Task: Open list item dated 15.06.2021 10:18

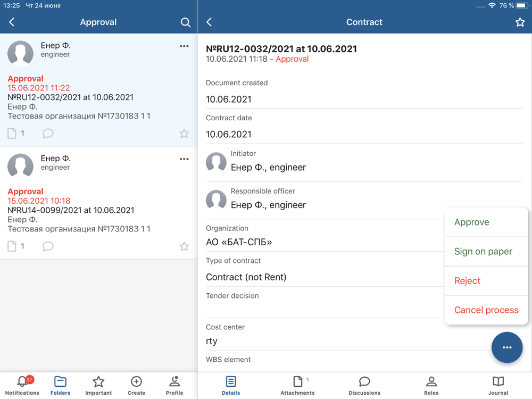Action: pyautogui.click(x=98, y=203)
